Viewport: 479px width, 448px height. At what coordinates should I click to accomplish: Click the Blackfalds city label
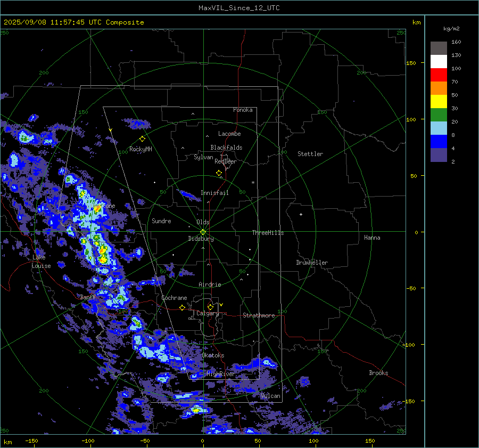(226, 148)
